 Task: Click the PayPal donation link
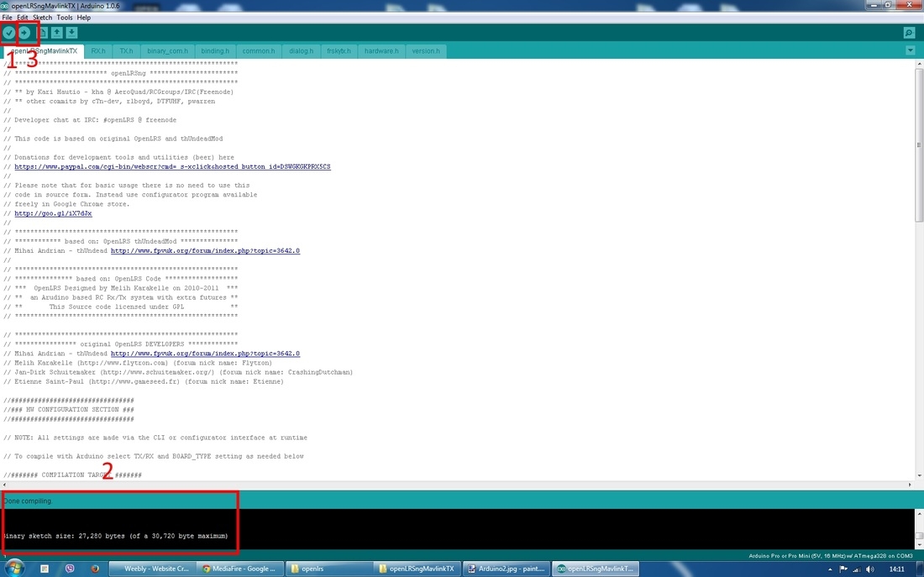pos(172,167)
